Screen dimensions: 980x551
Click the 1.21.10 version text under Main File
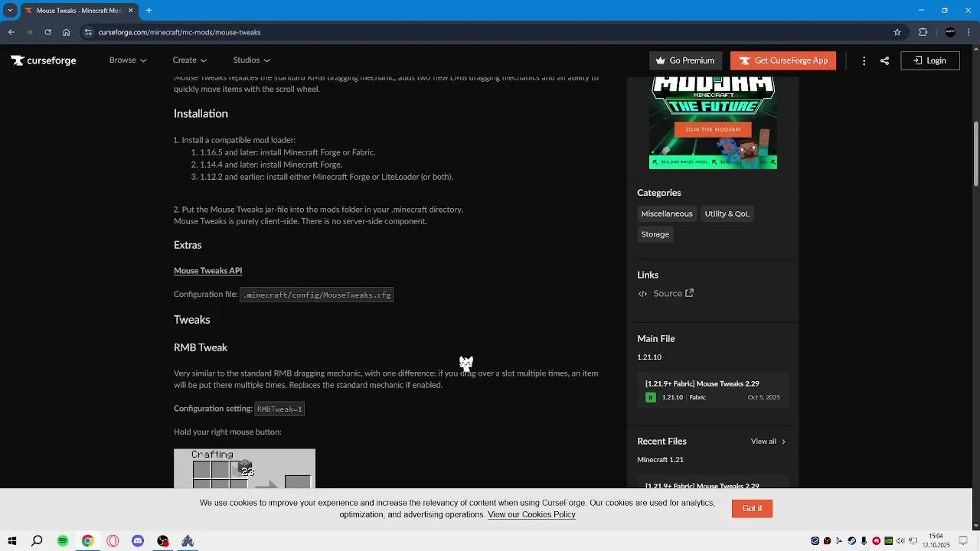(649, 357)
